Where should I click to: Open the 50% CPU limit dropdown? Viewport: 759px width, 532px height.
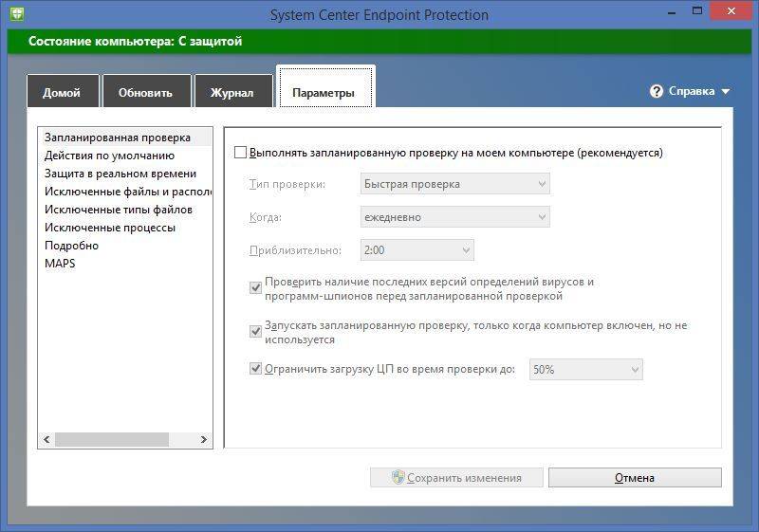point(585,370)
